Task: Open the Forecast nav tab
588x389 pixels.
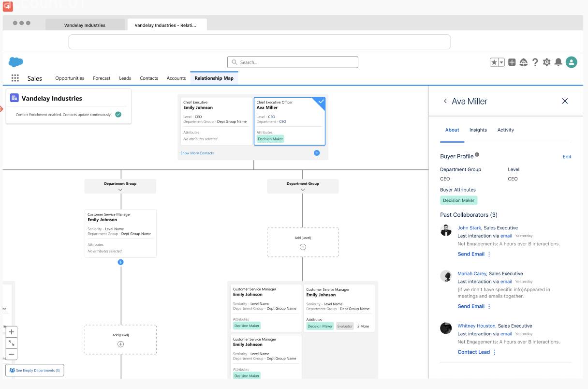Action: tap(102, 78)
